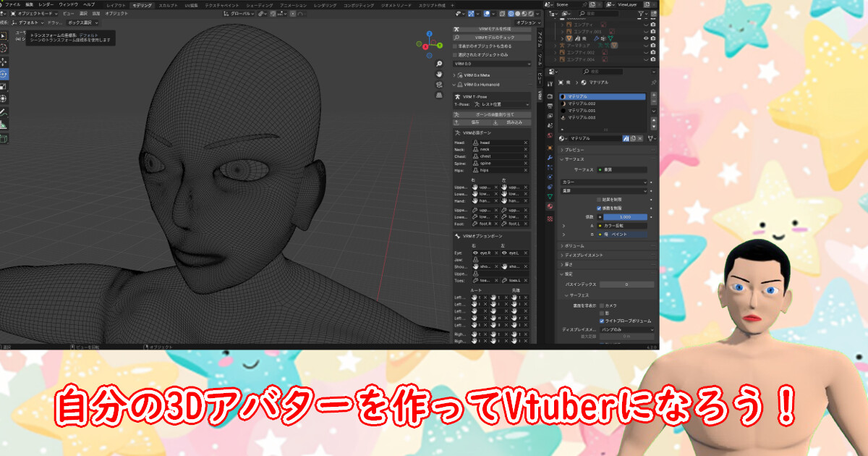Select the Scale tool in toolbar
This screenshot has height=456, width=868.
(x=3, y=86)
